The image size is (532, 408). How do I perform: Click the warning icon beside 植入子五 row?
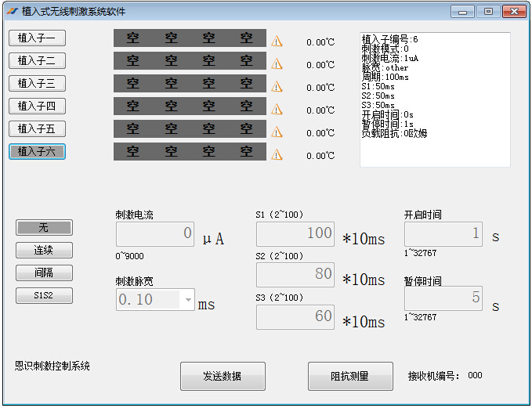(x=277, y=132)
